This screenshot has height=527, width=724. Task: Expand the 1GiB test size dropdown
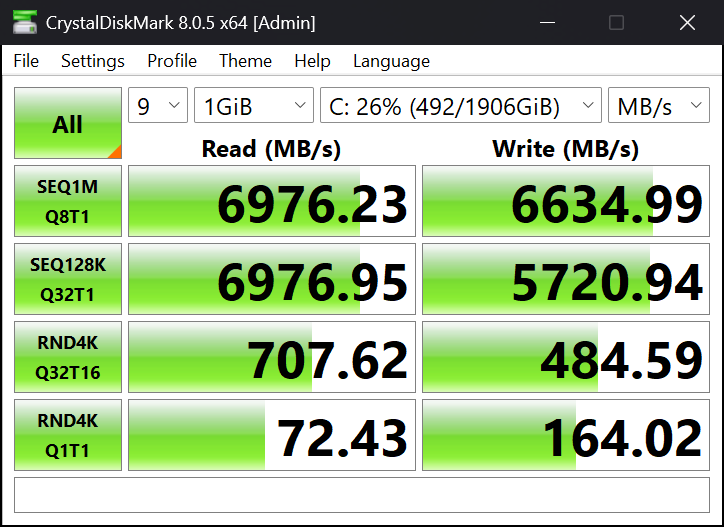coord(254,105)
